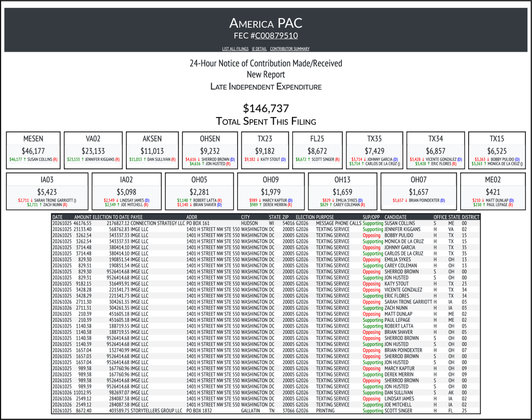The image size is (532, 420).
Task: Click the DISTRICT column header
Action: click(x=470, y=217)
